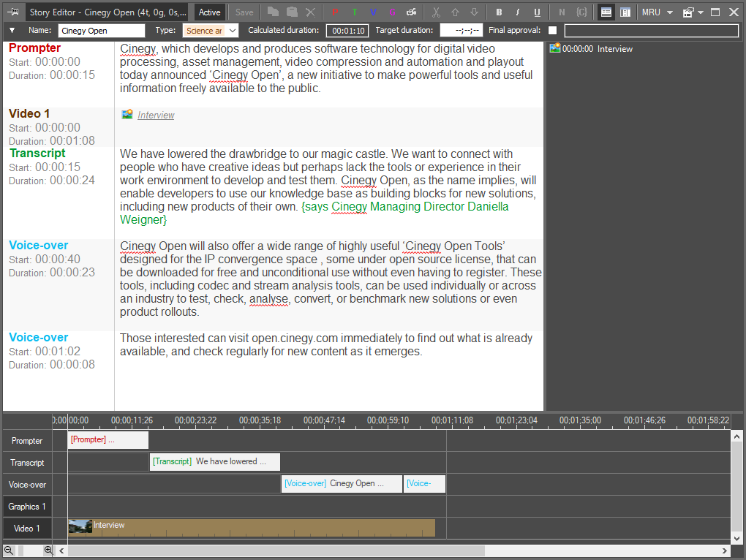Select the Voice-over track label in the timeline

click(27, 485)
